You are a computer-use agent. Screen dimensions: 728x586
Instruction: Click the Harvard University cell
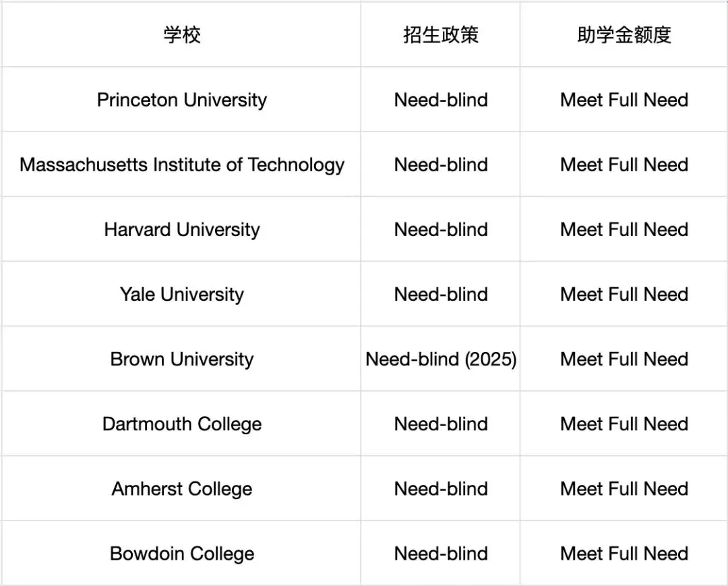point(182,229)
